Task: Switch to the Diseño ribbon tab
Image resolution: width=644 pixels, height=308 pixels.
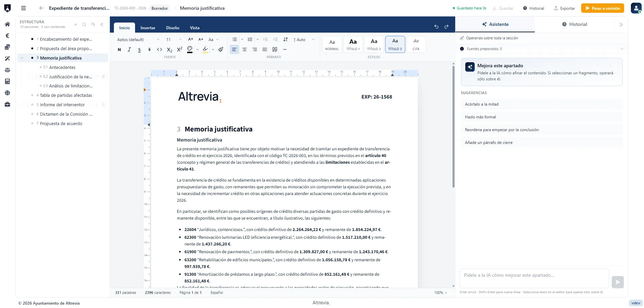Action: point(173,28)
